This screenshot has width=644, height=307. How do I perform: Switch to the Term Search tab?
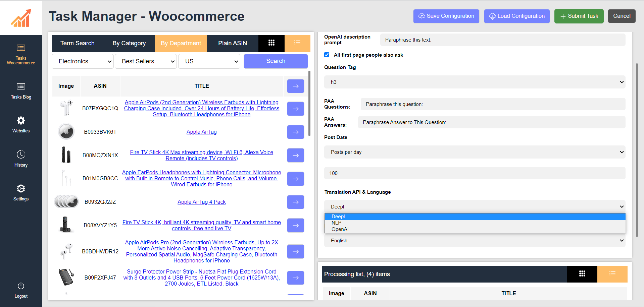(x=78, y=43)
